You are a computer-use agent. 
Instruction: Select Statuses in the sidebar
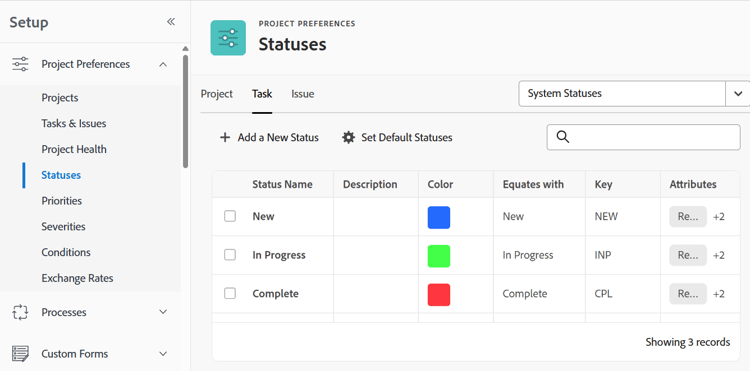[x=61, y=175]
